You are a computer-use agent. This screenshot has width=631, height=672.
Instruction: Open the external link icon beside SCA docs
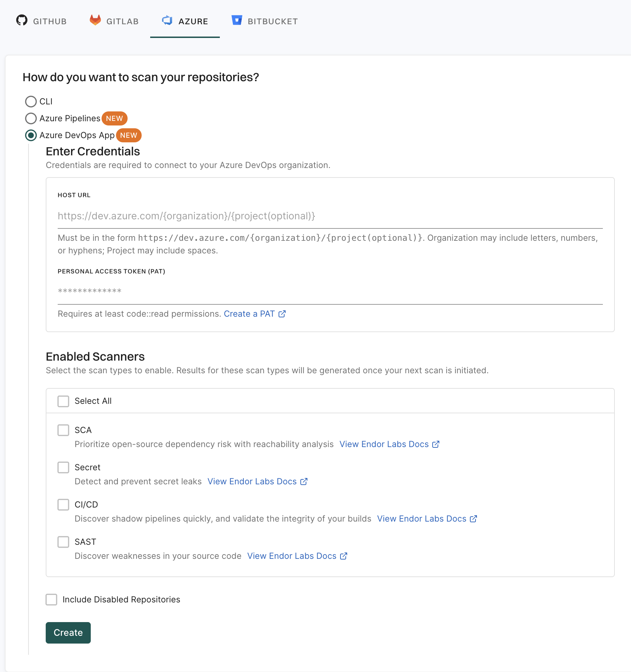click(436, 444)
